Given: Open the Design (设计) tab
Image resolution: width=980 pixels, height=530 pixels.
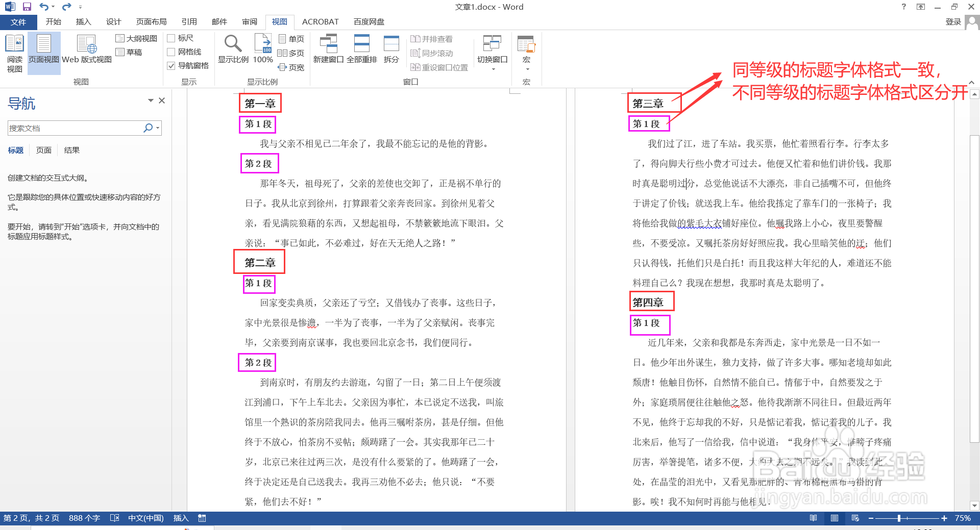Looking at the screenshot, I should [113, 22].
